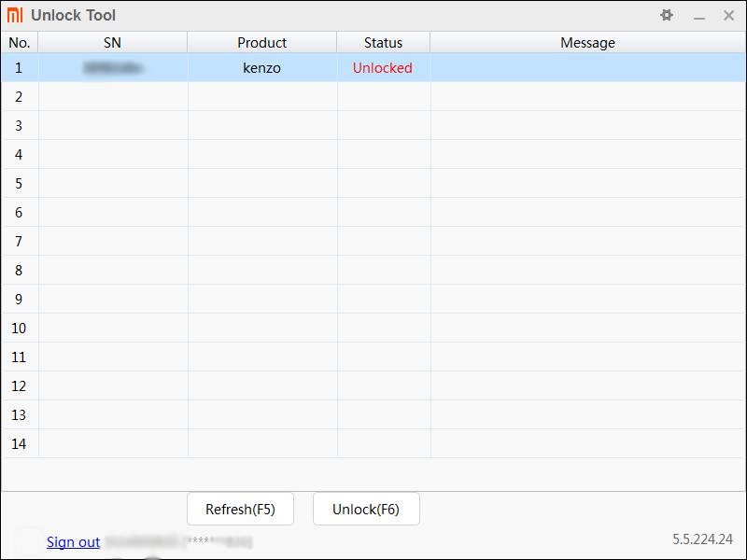
Task: Click the version number 5.5.224.24
Action: [x=702, y=539]
